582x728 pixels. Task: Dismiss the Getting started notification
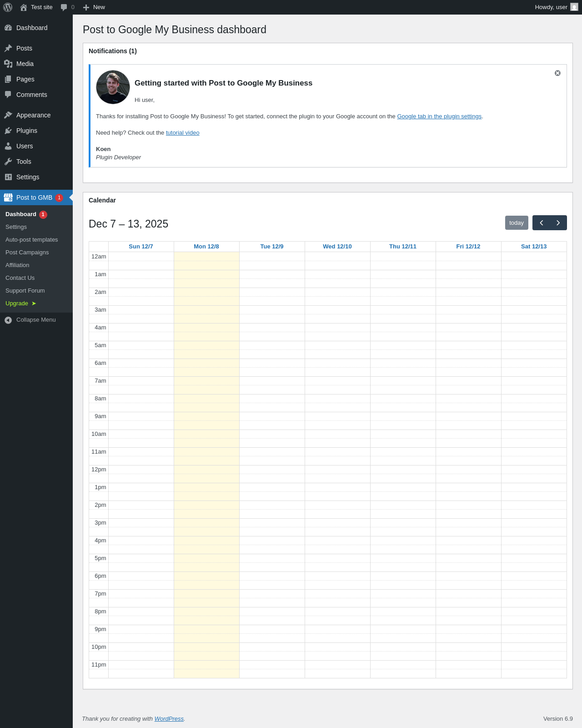tap(557, 73)
